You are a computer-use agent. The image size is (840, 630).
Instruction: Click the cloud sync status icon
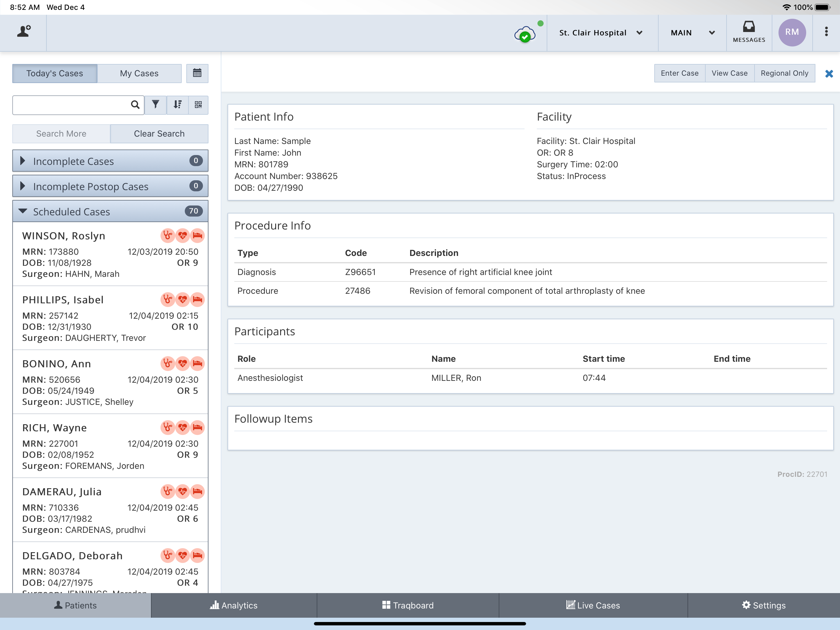(525, 34)
